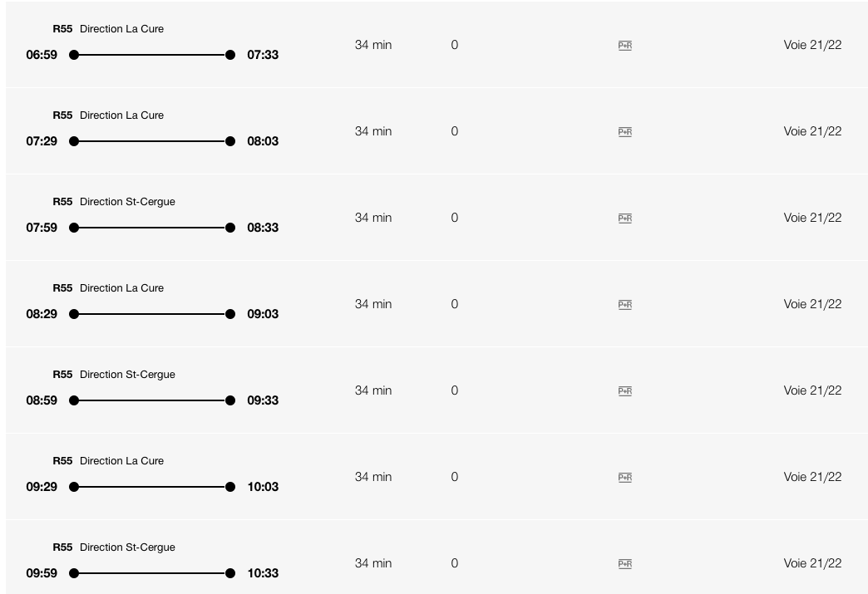868x594 pixels.
Task: Select the P+R icon in the 08:59 row
Action: coord(625,391)
